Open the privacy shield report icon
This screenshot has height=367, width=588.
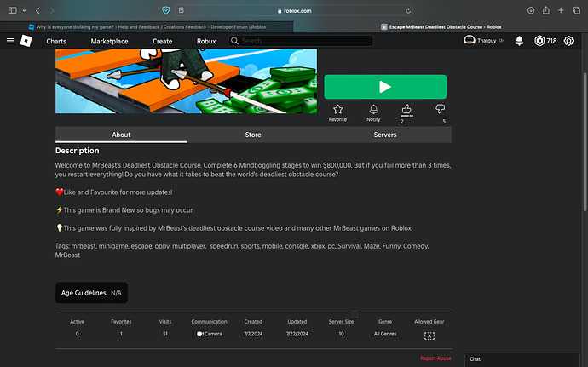click(166, 10)
